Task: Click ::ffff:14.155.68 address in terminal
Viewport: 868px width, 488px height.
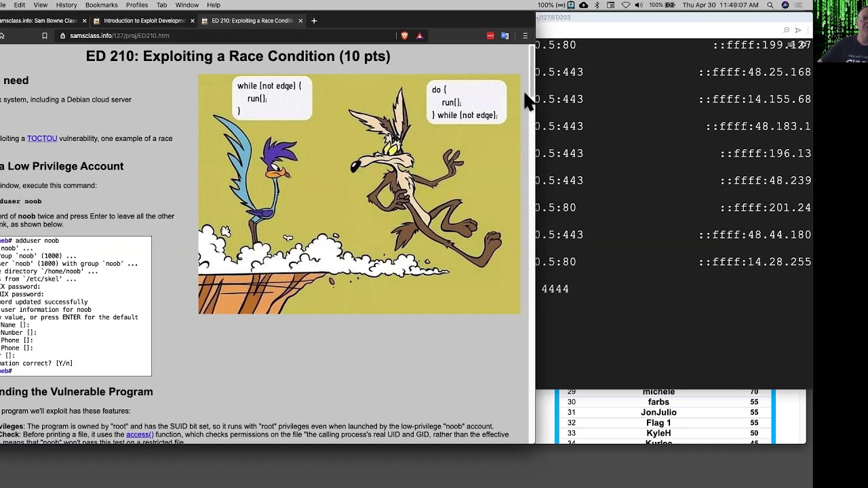Action: pos(755,99)
